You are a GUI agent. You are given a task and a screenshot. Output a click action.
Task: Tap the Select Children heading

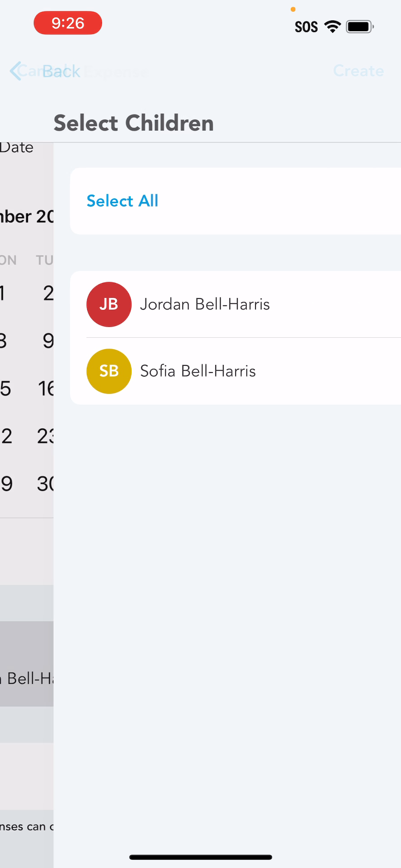134,123
